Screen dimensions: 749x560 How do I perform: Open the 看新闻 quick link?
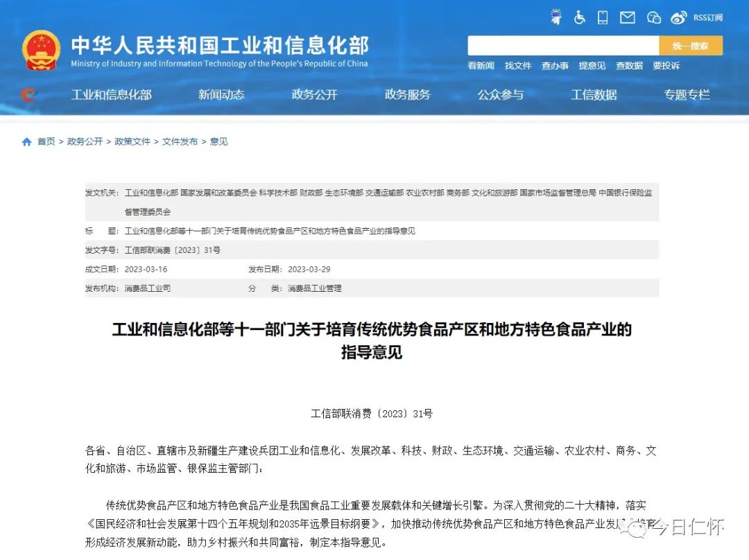[481, 65]
